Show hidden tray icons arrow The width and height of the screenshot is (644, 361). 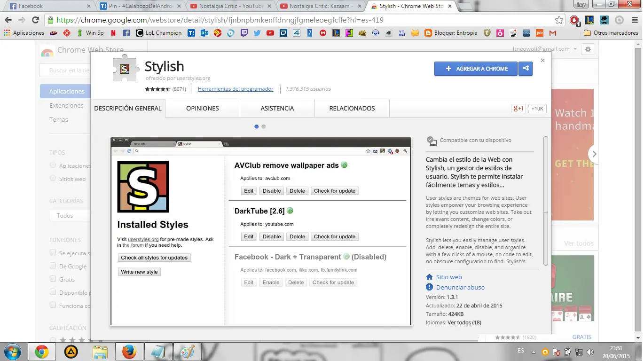[534, 352]
